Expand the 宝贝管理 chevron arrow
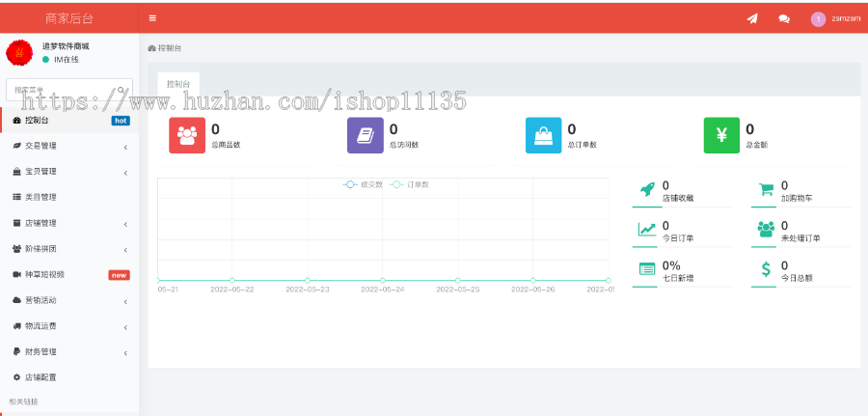Image resolution: width=868 pixels, height=416 pixels. click(125, 173)
